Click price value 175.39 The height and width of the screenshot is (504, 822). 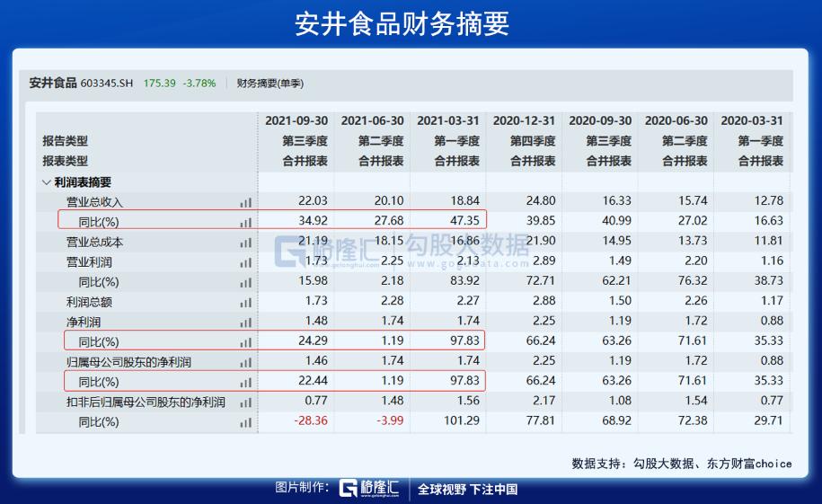click(159, 83)
